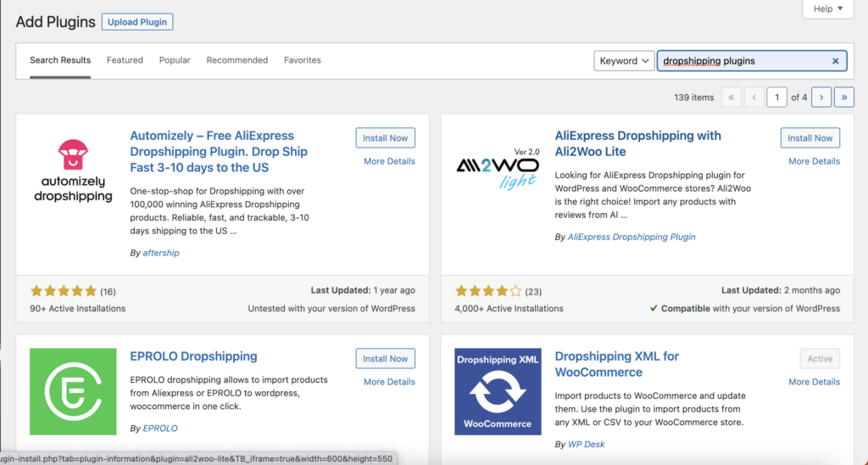Install AliExpress Dropshipping with Ali2Woo Lite
Image resolution: width=868 pixels, height=465 pixels.
coord(810,138)
